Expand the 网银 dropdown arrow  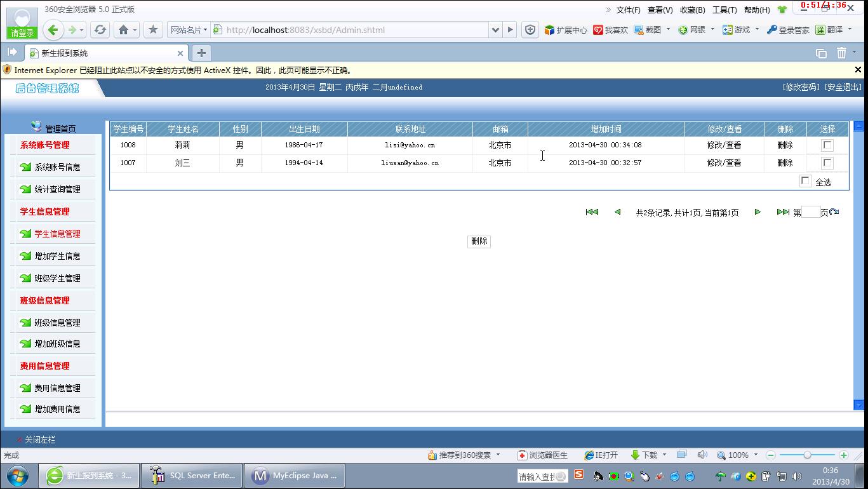tap(712, 29)
